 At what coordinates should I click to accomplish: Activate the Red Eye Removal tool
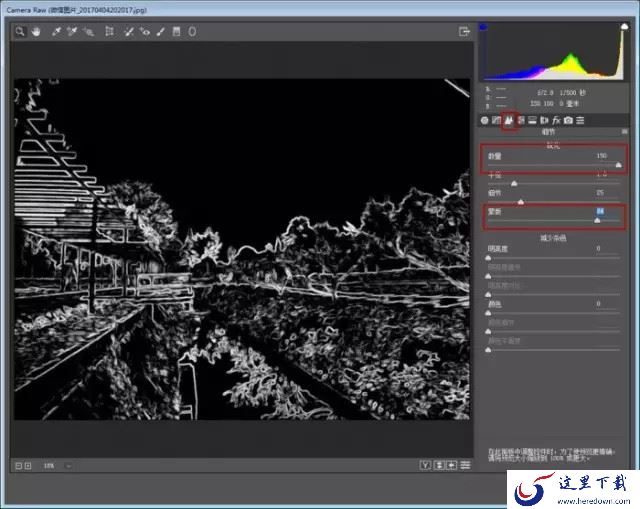[145, 32]
